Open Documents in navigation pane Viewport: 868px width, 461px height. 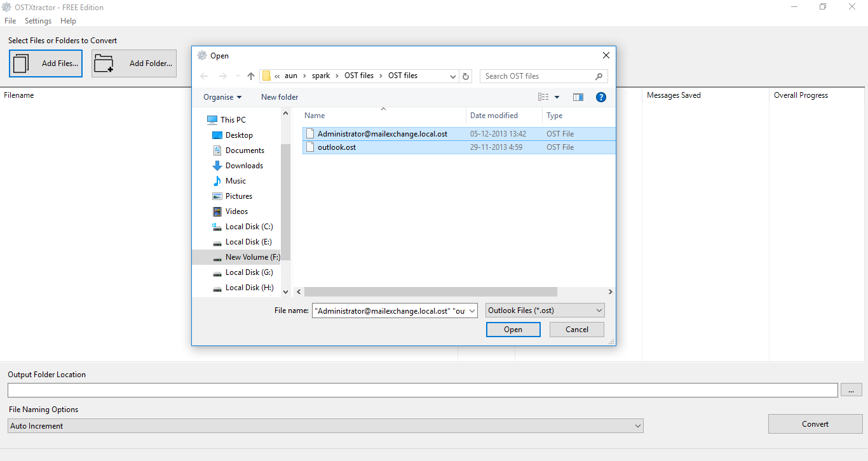(245, 150)
